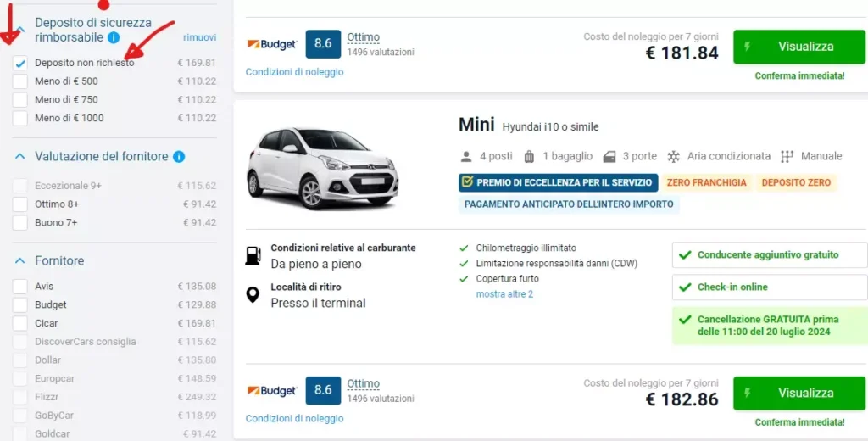Image resolution: width=868 pixels, height=441 pixels.
Task: Open Condizioni di noleggio for € 182.86 offer
Action: 294,418
